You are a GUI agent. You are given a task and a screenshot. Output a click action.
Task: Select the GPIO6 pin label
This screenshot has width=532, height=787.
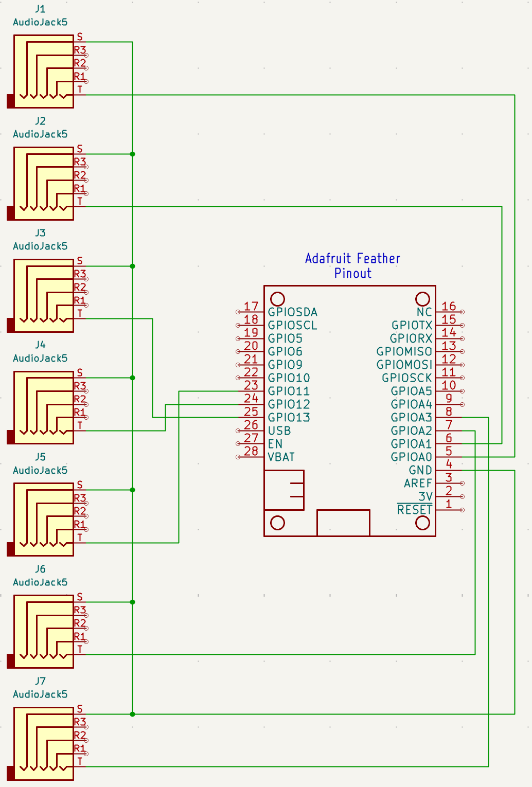(x=285, y=352)
